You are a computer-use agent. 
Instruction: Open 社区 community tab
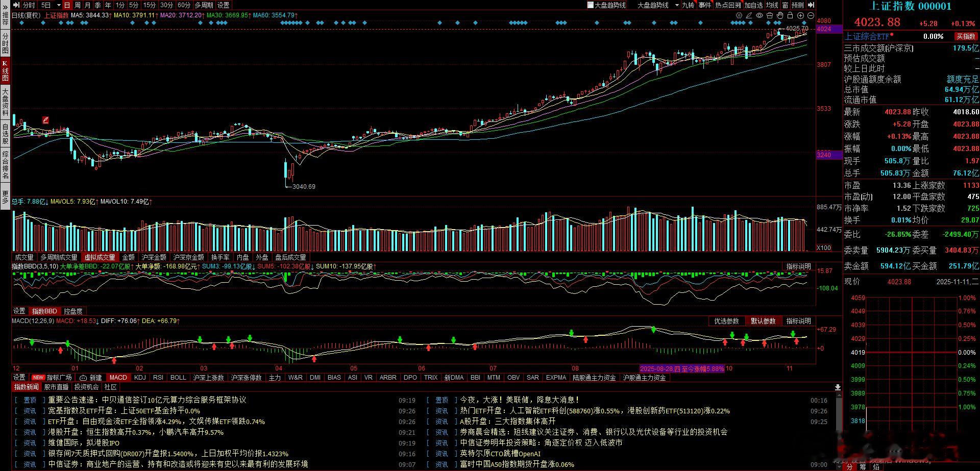tap(110, 387)
